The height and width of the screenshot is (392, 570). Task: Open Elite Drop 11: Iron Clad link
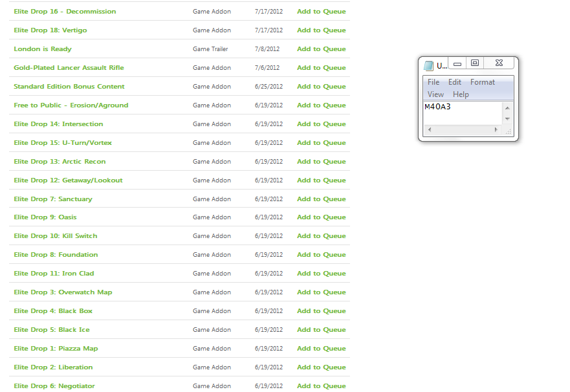(x=54, y=274)
